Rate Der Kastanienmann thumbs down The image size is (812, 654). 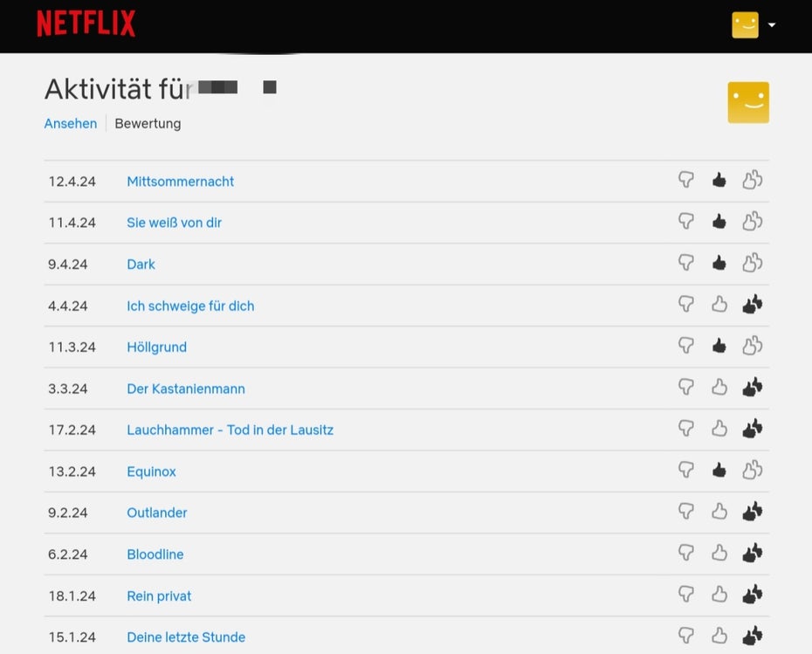pyautogui.click(x=686, y=387)
